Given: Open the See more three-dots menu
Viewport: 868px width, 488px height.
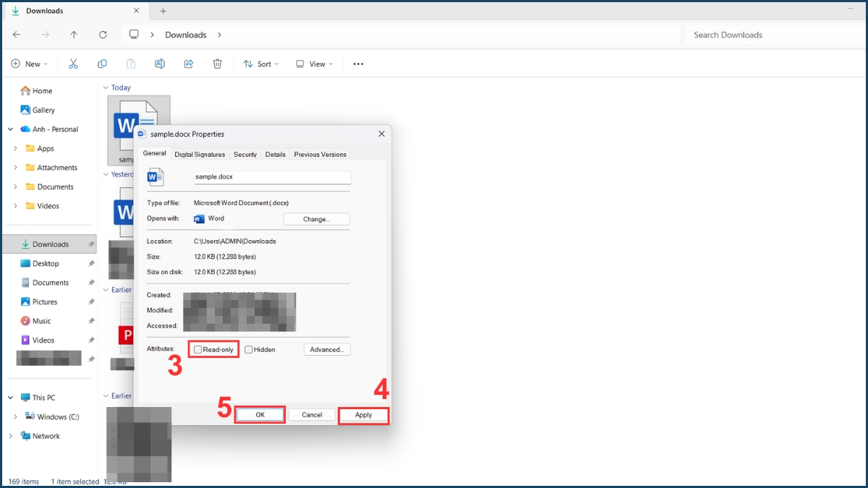Looking at the screenshot, I should [358, 64].
